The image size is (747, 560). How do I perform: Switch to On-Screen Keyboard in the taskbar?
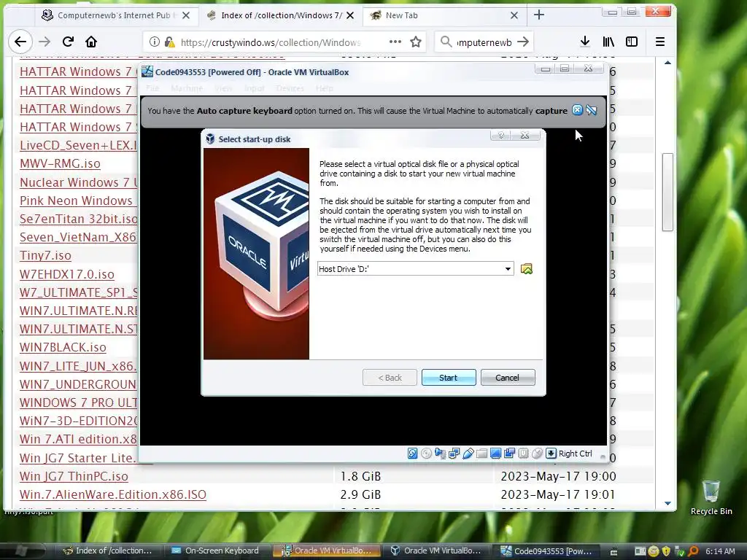click(215, 551)
